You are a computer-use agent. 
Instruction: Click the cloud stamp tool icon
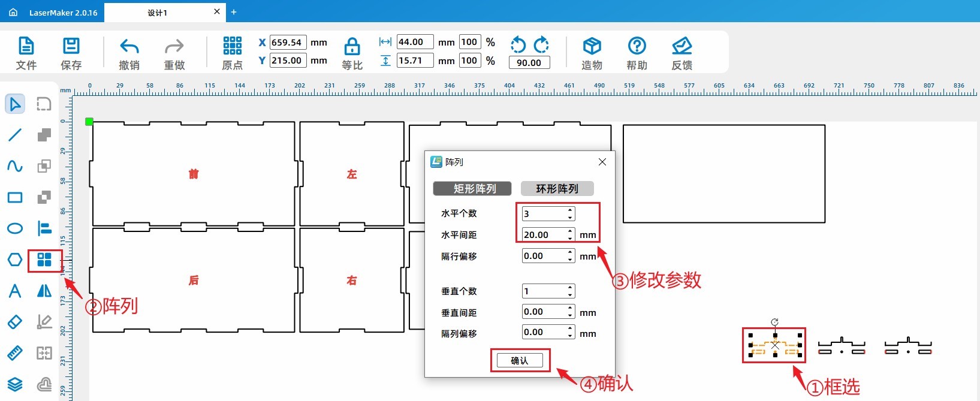tap(44, 384)
